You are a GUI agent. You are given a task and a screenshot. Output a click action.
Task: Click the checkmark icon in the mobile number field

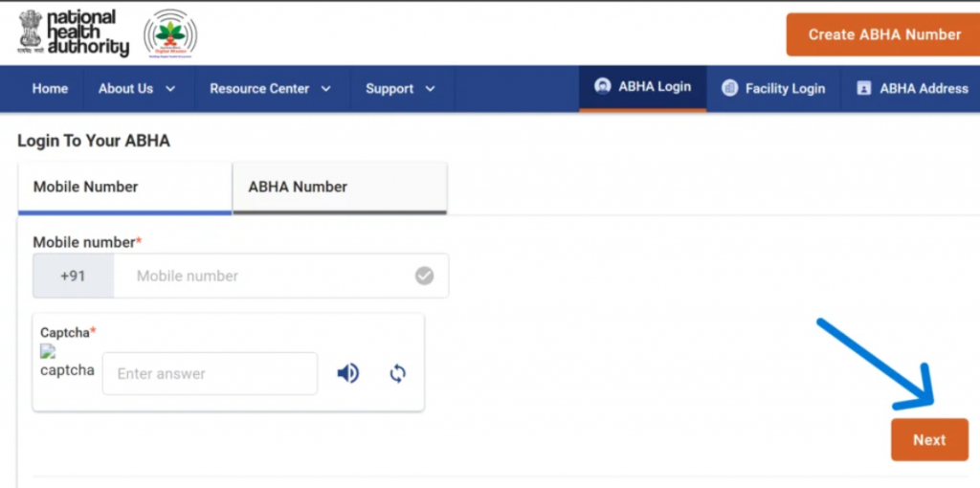click(x=424, y=276)
